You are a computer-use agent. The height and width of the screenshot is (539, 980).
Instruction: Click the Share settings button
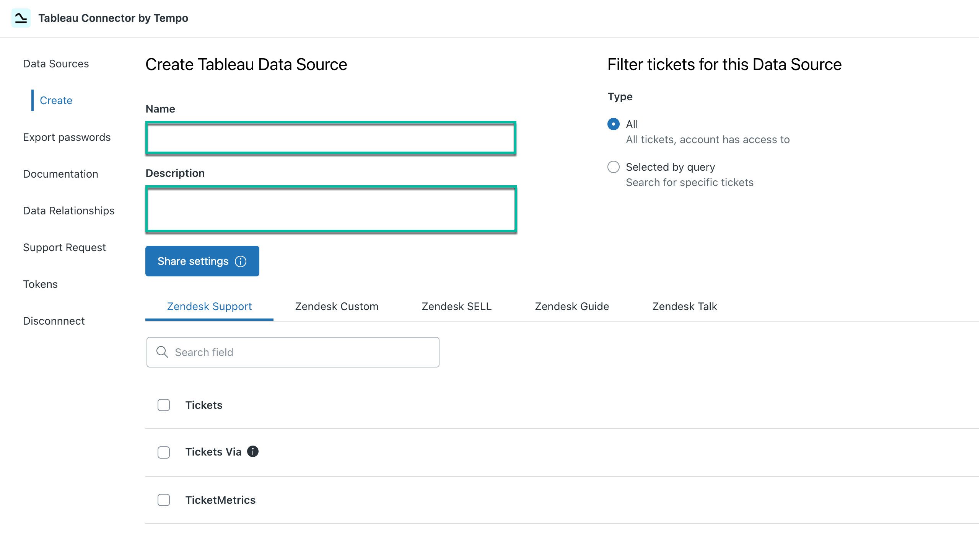193,261
